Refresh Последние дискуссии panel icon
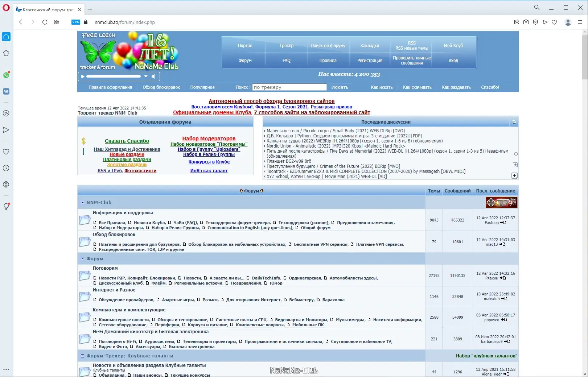 514,122
